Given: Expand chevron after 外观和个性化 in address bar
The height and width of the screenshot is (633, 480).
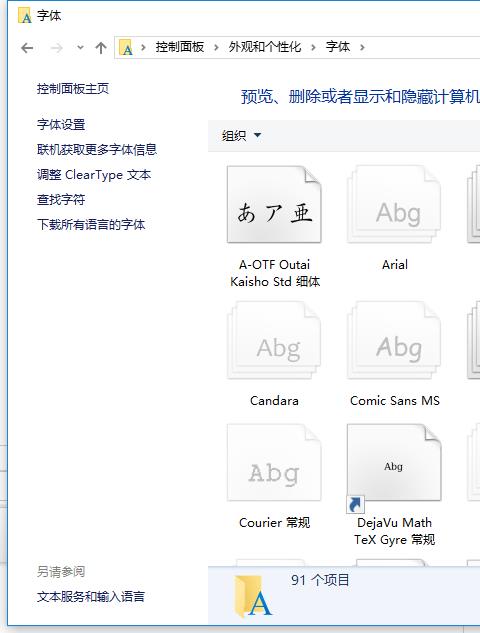Looking at the screenshot, I should [313, 48].
